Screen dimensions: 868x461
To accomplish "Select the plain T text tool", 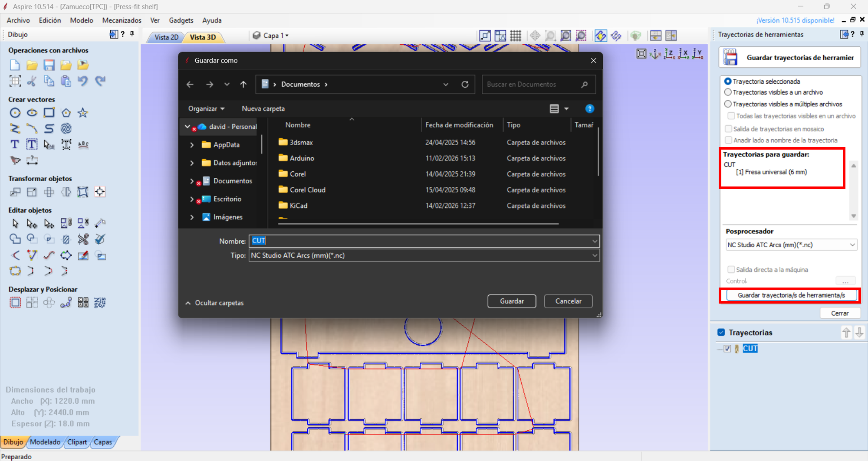I will pyautogui.click(x=15, y=144).
